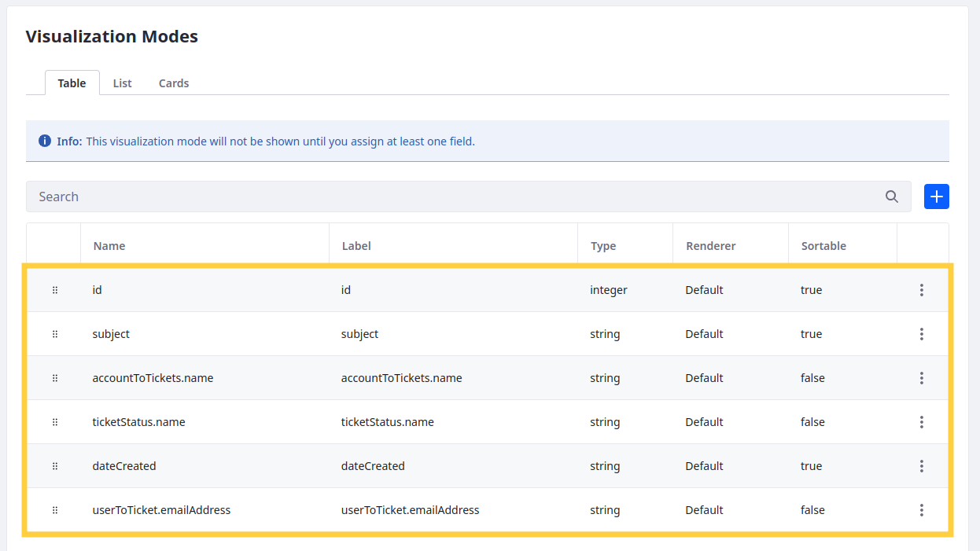Click the Label column header
980x551 pixels.
click(x=356, y=246)
